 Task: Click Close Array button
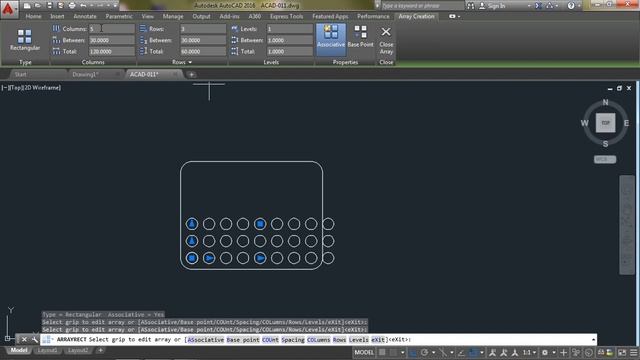[386, 40]
